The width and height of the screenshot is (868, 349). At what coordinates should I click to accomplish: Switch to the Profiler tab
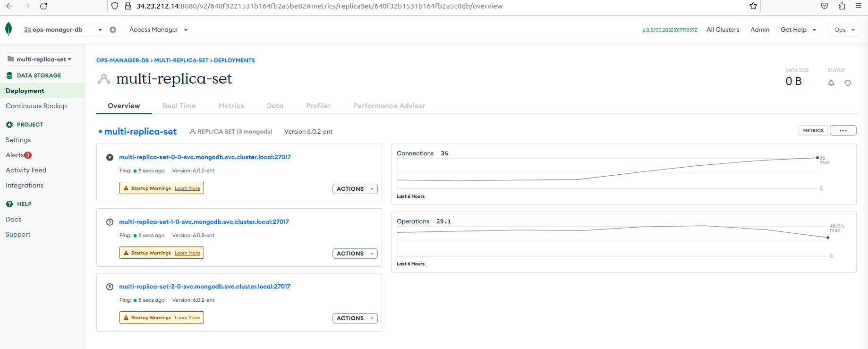(318, 106)
